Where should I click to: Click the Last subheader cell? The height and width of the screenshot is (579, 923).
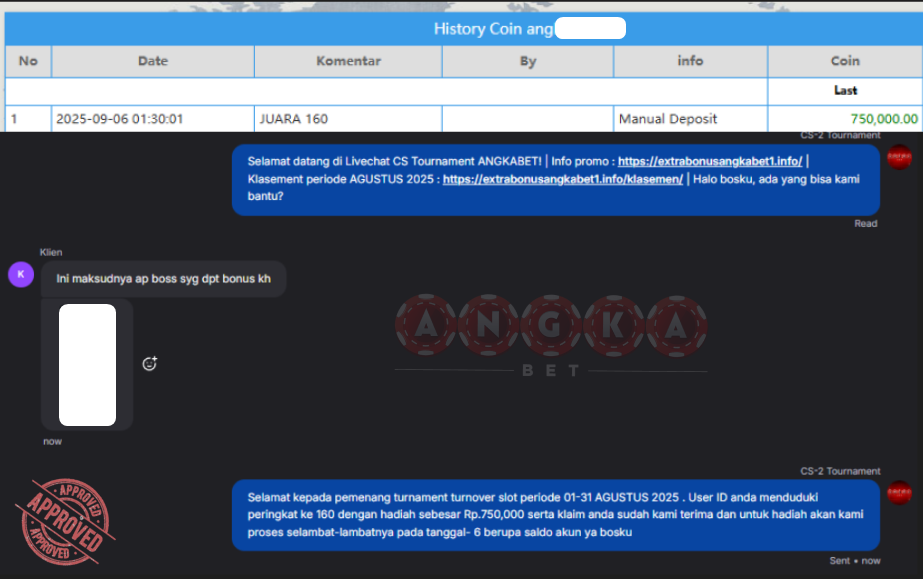click(x=845, y=91)
